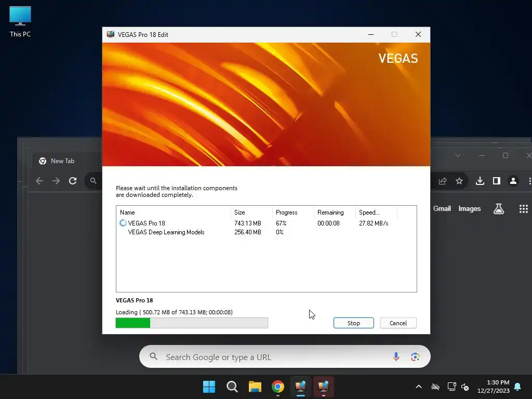Click the 743.13 MB size value
The image size is (532, 399).
point(248,223)
